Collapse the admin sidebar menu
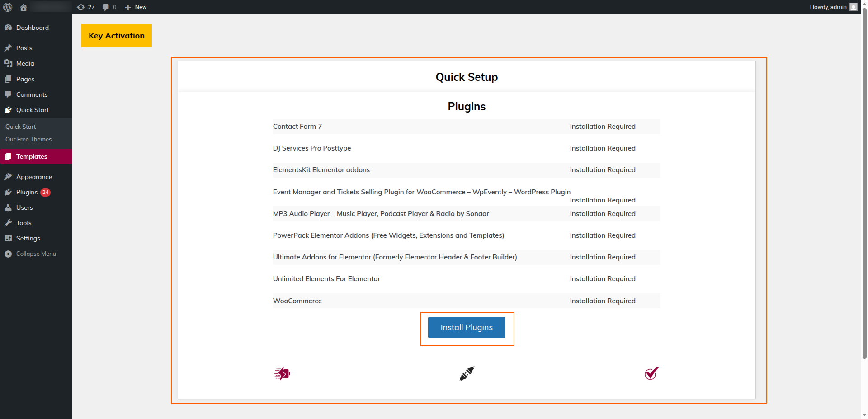Screen dimensions: 868x419 pyautogui.click(x=36, y=254)
